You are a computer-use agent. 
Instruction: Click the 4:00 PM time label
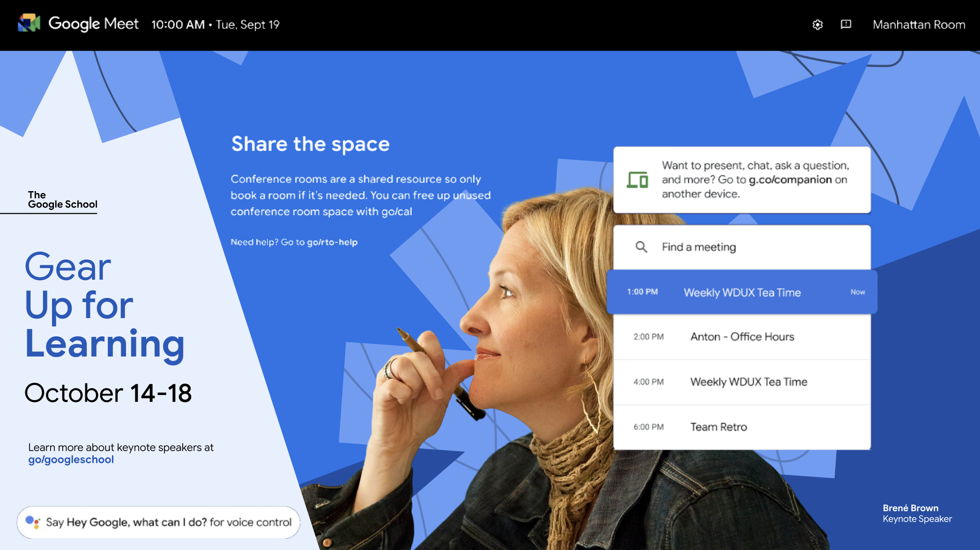click(x=648, y=382)
